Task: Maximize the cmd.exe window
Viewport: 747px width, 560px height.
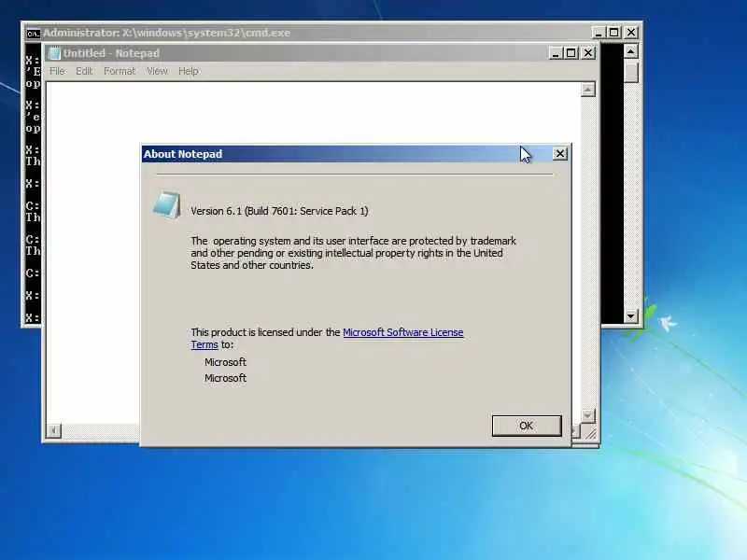Action: (614, 33)
